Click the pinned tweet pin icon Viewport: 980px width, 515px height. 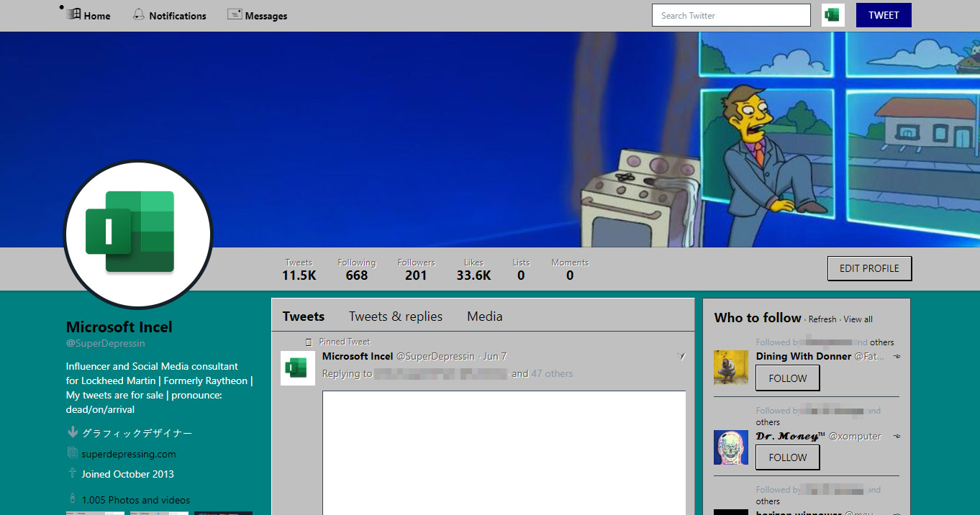tap(309, 342)
